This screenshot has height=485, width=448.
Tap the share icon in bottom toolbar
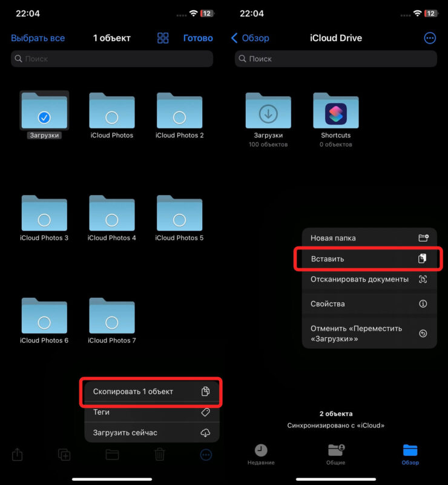(18, 454)
